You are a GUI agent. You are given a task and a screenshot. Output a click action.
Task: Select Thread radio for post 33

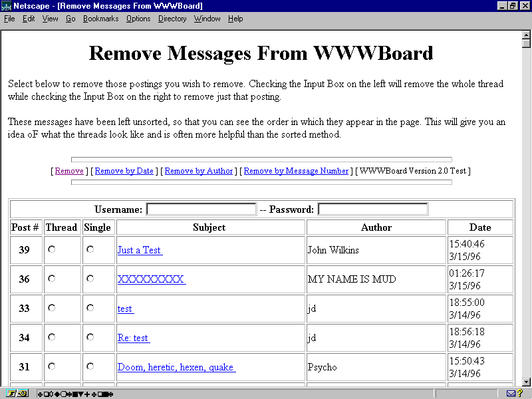point(52,308)
